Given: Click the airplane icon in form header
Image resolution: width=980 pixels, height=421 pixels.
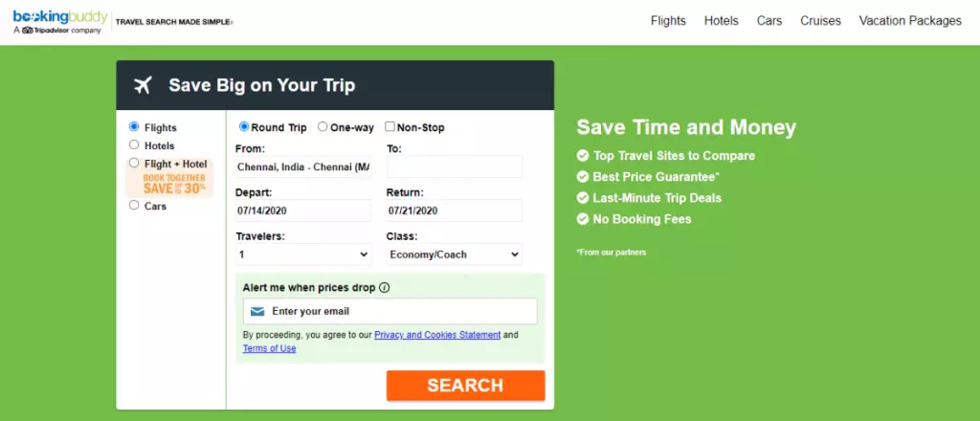Looking at the screenshot, I should coord(144,85).
